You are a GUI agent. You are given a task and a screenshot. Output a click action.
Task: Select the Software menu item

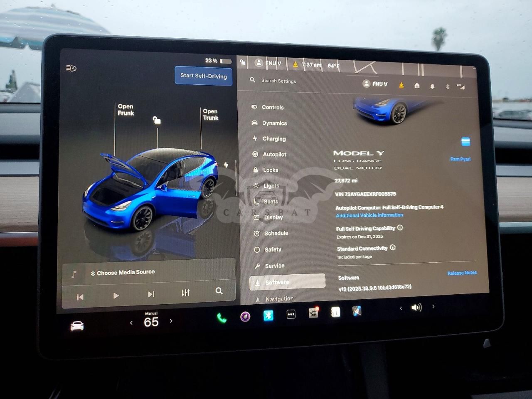pyautogui.click(x=287, y=282)
